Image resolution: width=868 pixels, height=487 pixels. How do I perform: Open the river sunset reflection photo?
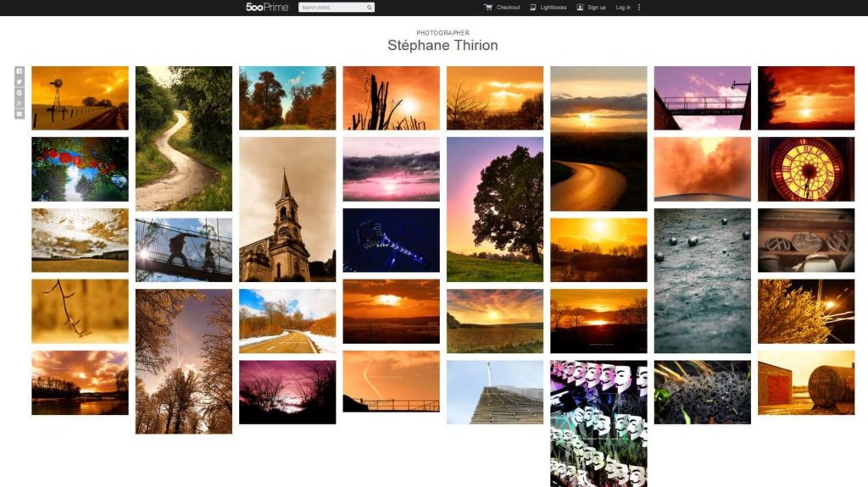[80, 383]
